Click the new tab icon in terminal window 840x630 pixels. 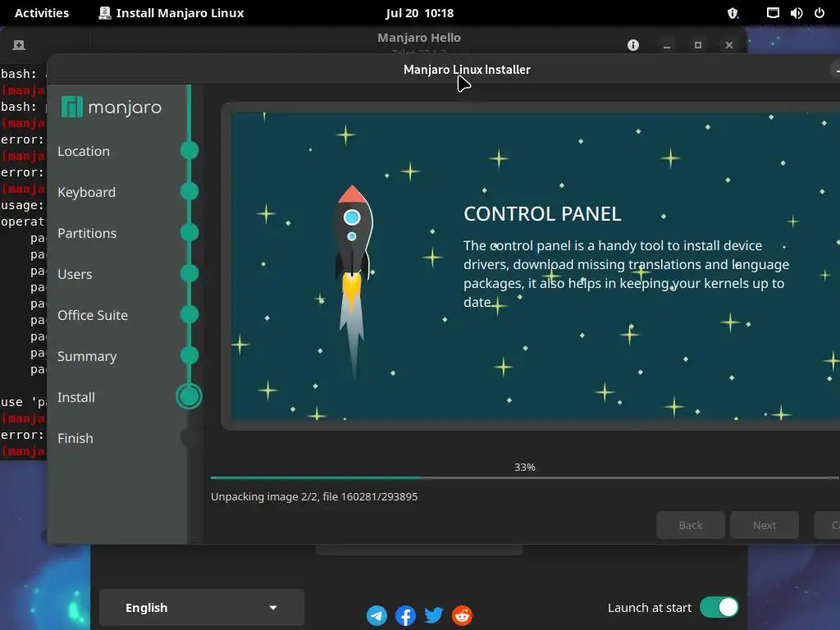(x=19, y=45)
